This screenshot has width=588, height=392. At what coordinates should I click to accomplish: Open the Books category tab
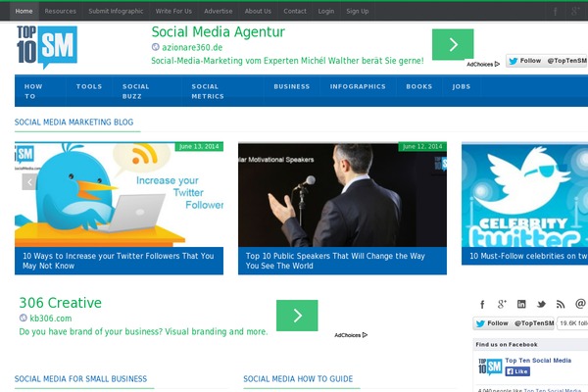tap(419, 86)
